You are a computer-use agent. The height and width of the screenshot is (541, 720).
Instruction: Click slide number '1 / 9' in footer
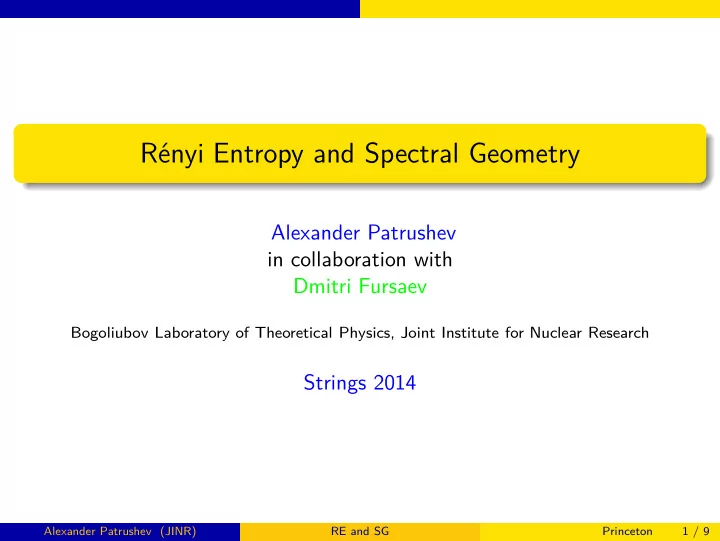pyautogui.click(x=696, y=531)
